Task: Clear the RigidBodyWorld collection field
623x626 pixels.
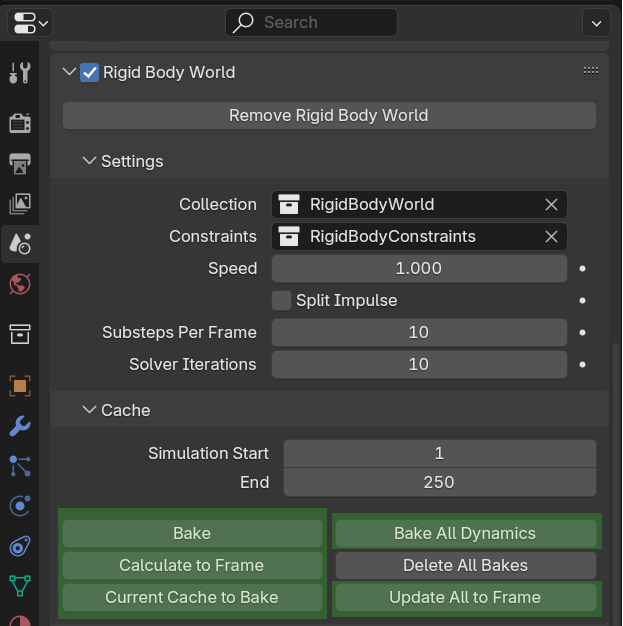Action: (x=552, y=204)
